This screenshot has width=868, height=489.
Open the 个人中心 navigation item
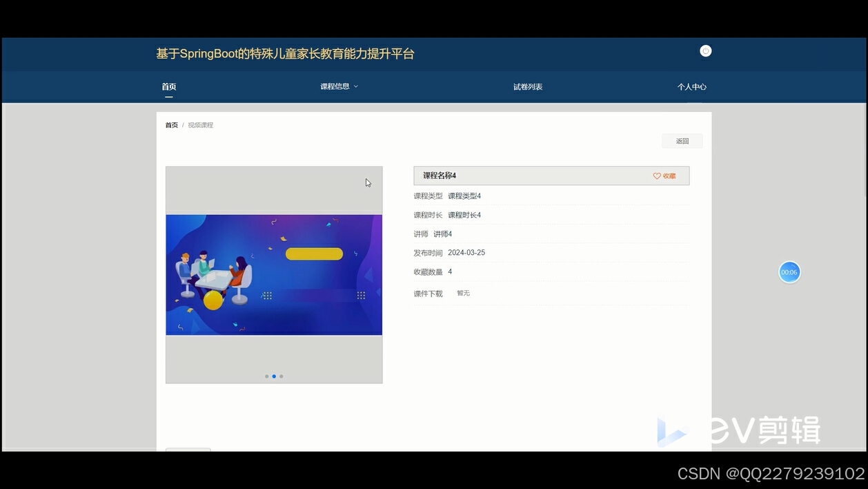point(692,86)
